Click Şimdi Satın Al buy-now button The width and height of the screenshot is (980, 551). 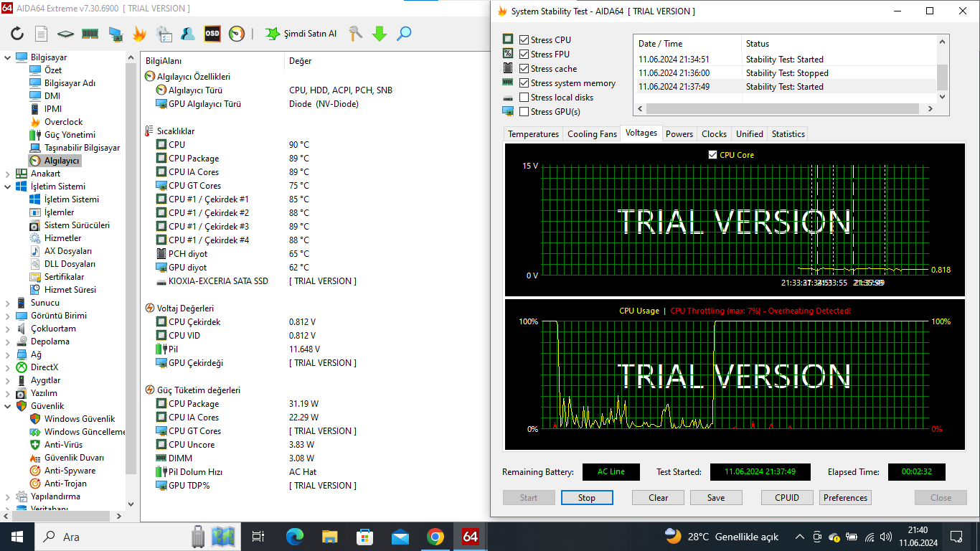point(301,34)
